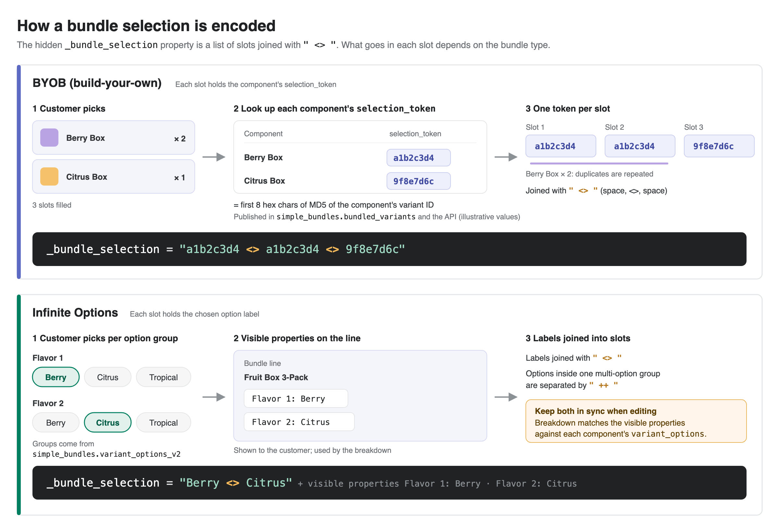Click 'Shown to the customer; used by the breakdown' caption
Image resolution: width=779 pixels, height=532 pixels.
[x=312, y=450]
